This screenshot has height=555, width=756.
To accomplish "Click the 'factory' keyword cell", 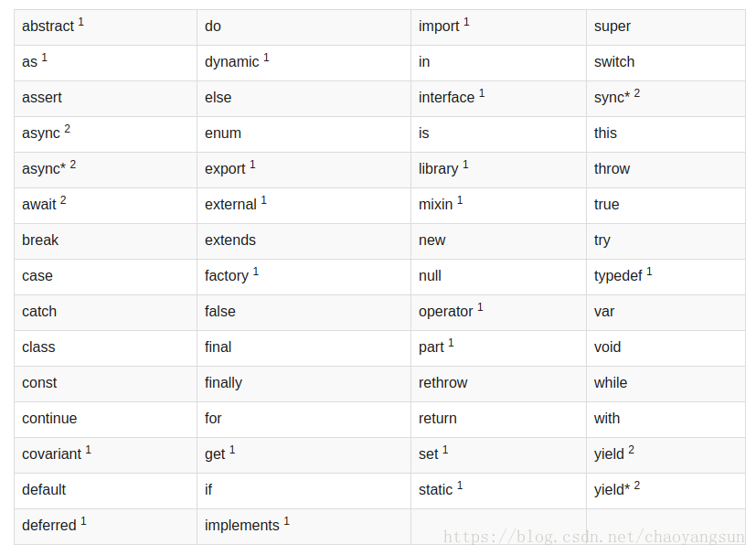I will click(303, 277).
